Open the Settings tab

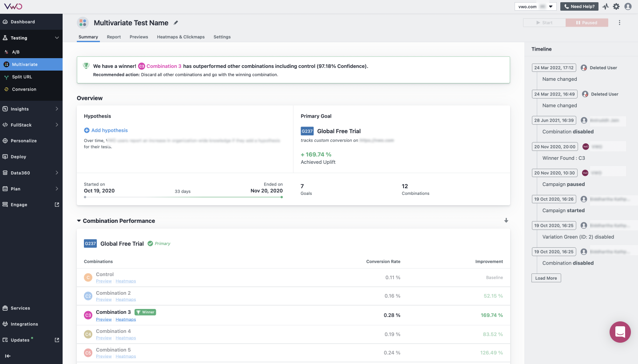[222, 37]
